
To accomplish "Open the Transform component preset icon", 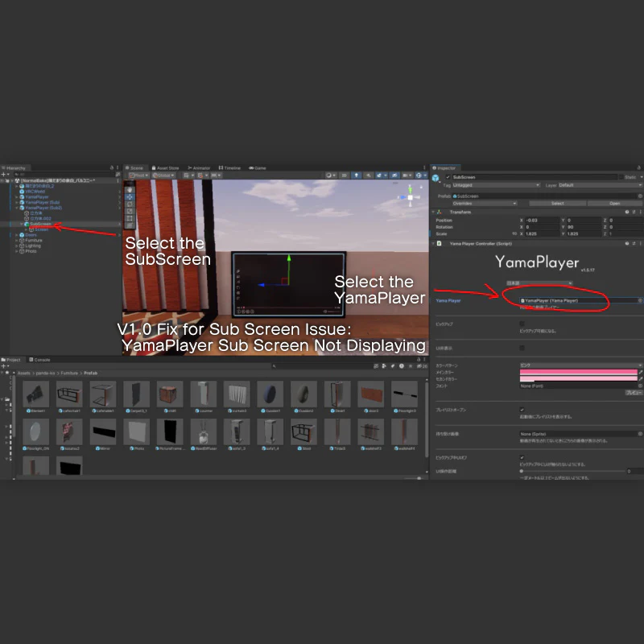I will (634, 212).
